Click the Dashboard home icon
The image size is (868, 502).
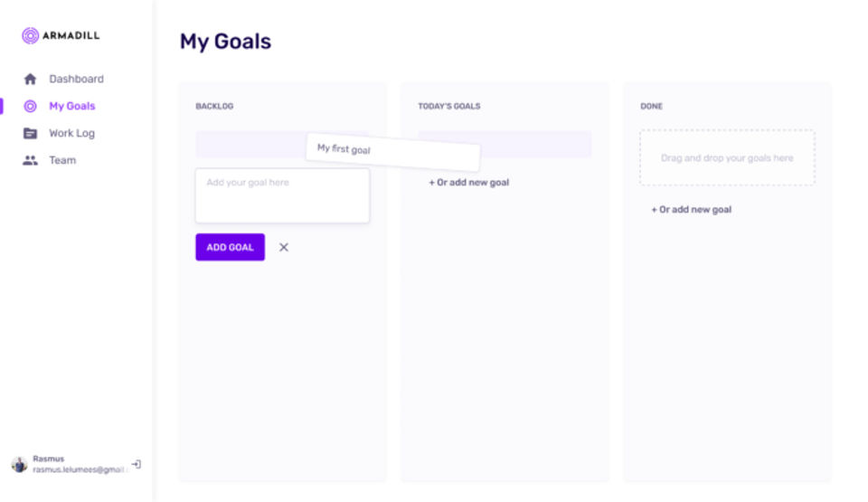[x=30, y=80]
